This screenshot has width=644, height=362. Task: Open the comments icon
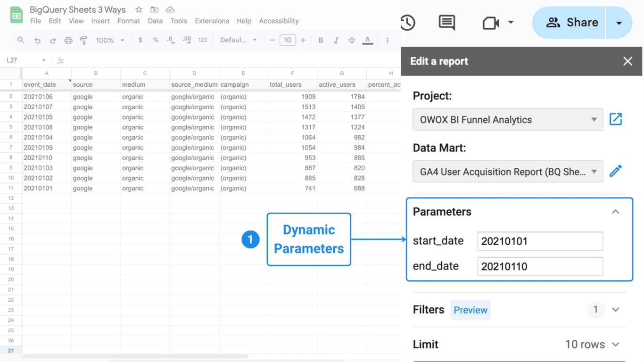(446, 23)
